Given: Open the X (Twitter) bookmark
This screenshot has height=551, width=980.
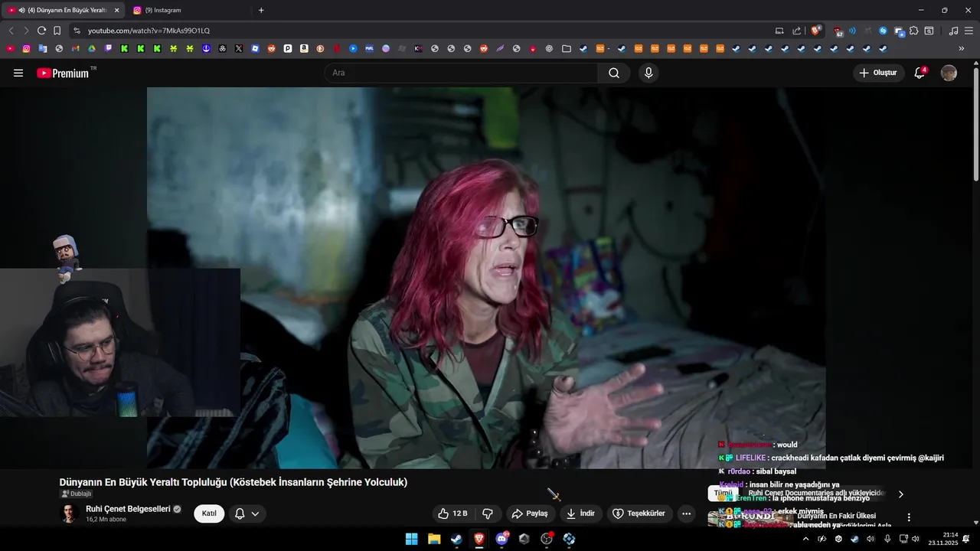Looking at the screenshot, I should pos(239,48).
